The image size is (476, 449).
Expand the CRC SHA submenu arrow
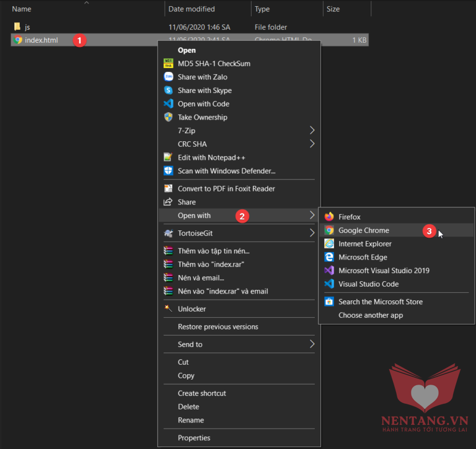pyautogui.click(x=312, y=144)
